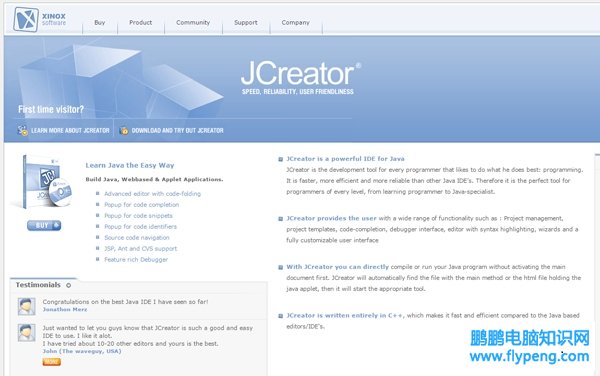
Task: Click the orange MORE button
Action: pyautogui.click(x=52, y=361)
